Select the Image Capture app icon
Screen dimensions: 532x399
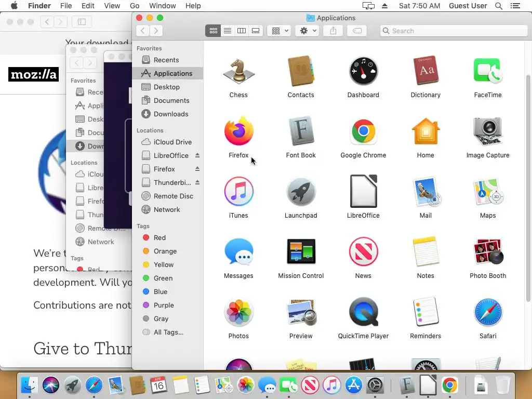(x=487, y=131)
